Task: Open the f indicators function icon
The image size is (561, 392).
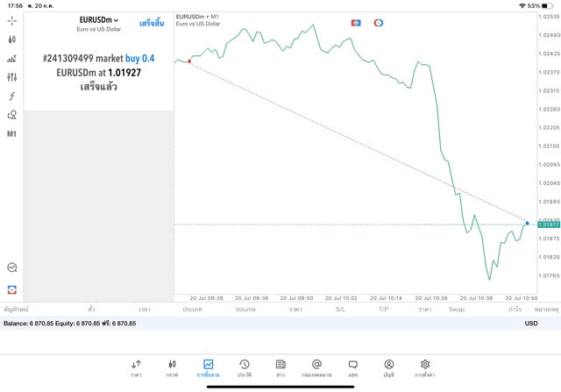Action: [11, 96]
